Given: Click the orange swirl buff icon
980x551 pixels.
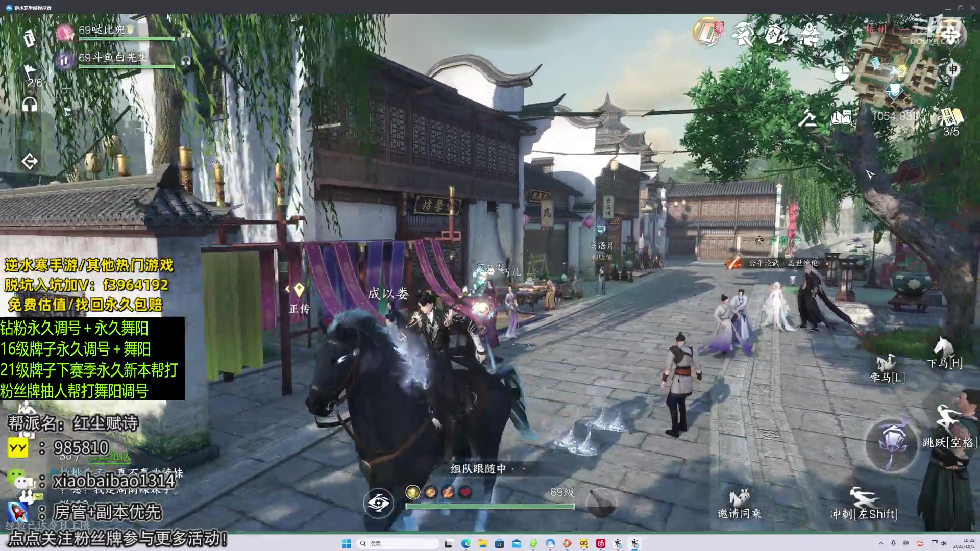Looking at the screenshot, I should pyautogui.click(x=430, y=492).
